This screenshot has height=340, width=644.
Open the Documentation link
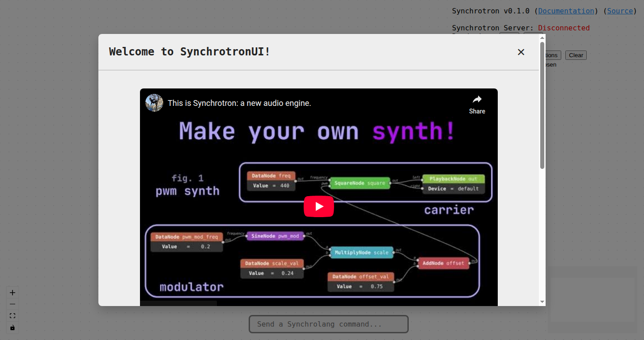[566, 11]
